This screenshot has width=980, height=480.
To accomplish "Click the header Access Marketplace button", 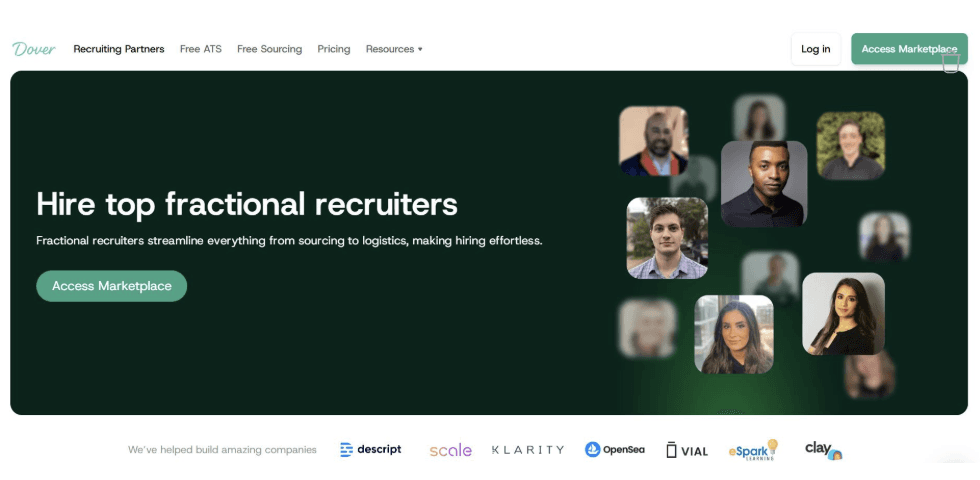I will point(909,49).
